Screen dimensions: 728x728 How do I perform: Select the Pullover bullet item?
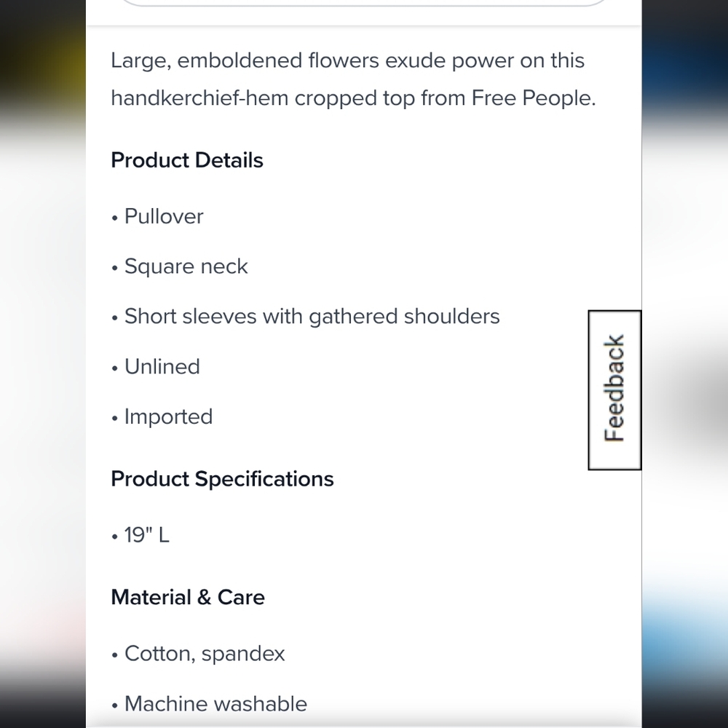pyautogui.click(x=164, y=216)
